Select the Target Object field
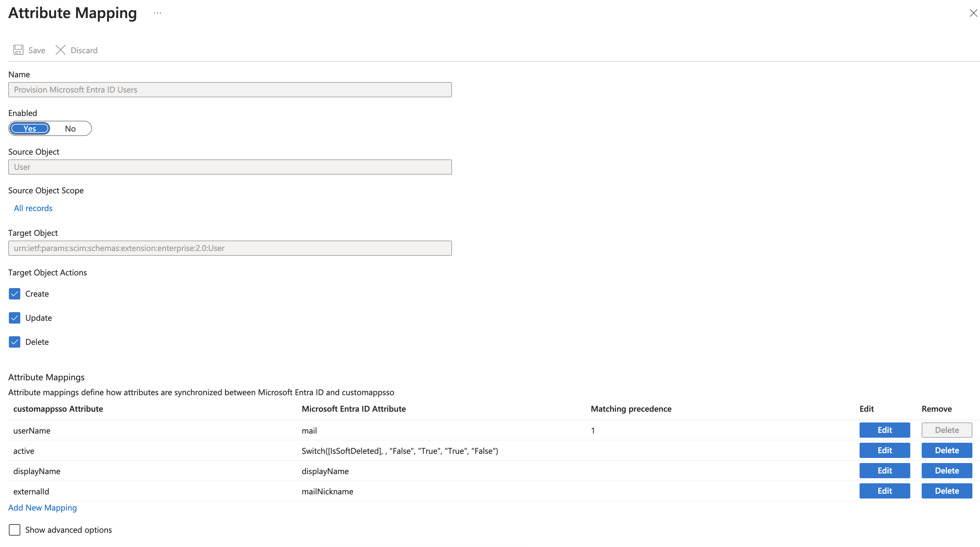The image size is (980, 547). click(229, 248)
